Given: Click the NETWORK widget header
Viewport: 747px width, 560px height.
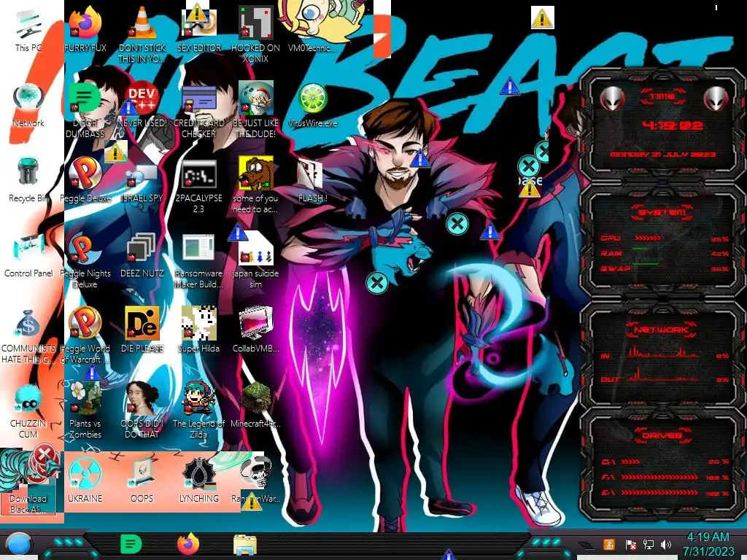Looking at the screenshot, I should tap(662, 329).
